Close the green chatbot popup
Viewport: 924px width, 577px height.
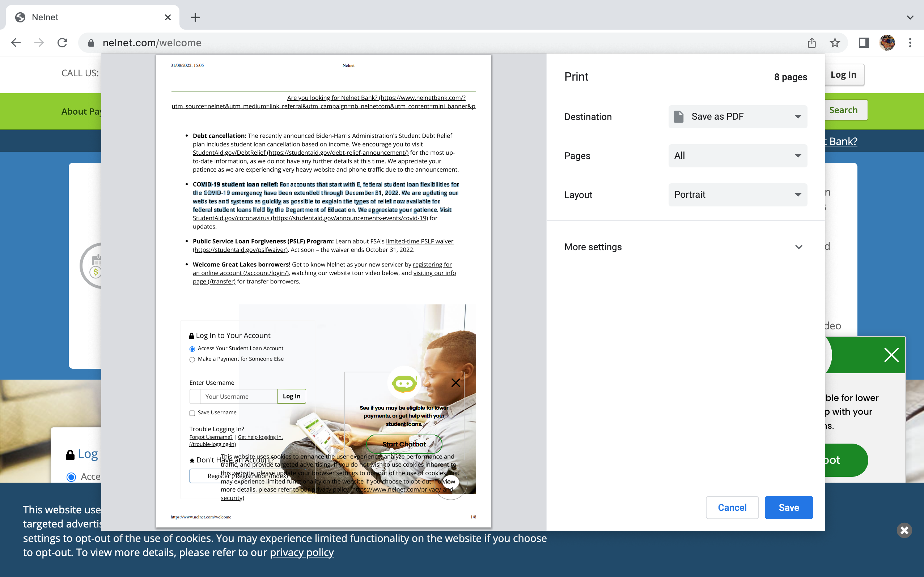pyautogui.click(x=891, y=355)
